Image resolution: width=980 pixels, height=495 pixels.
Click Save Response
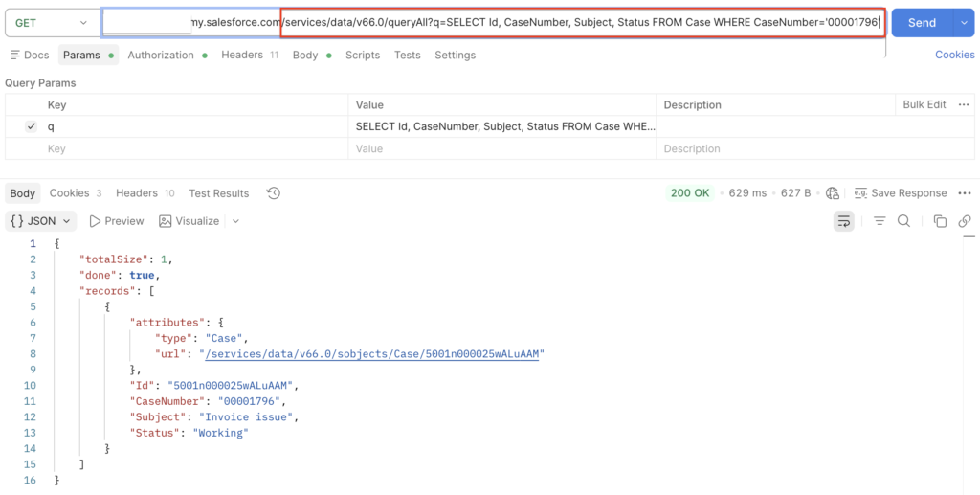(x=901, y=193)
